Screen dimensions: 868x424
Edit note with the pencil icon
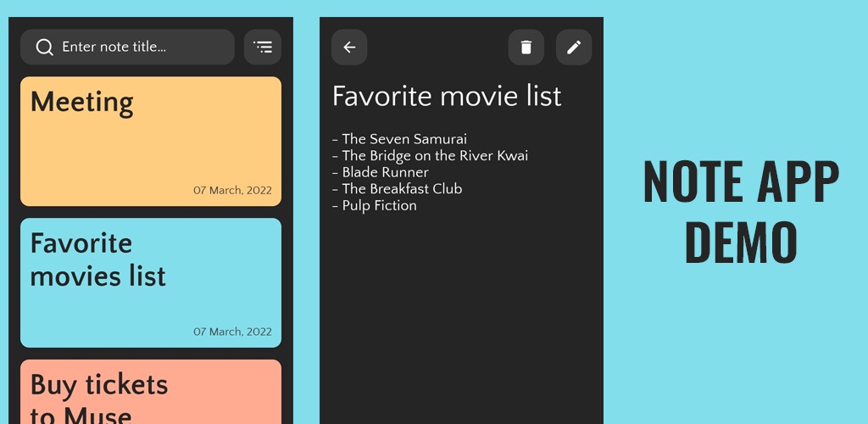(x=574, y=47)
